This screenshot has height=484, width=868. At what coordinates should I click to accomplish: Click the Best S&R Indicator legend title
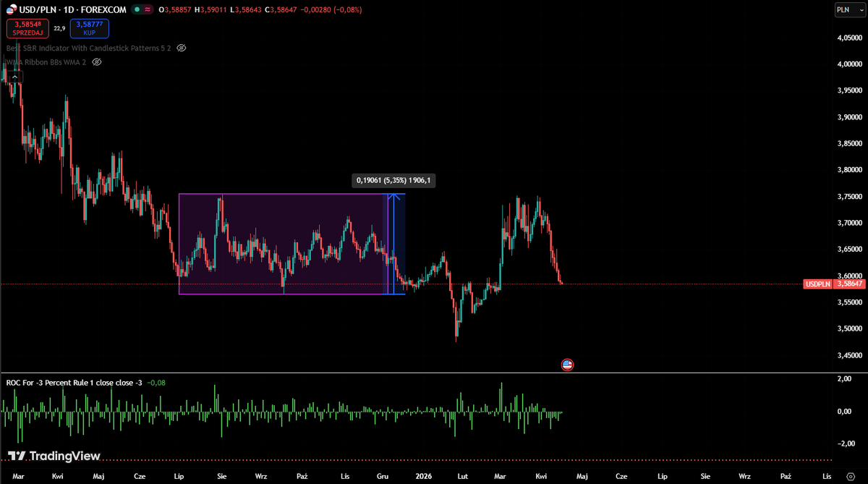coord(88,48)
